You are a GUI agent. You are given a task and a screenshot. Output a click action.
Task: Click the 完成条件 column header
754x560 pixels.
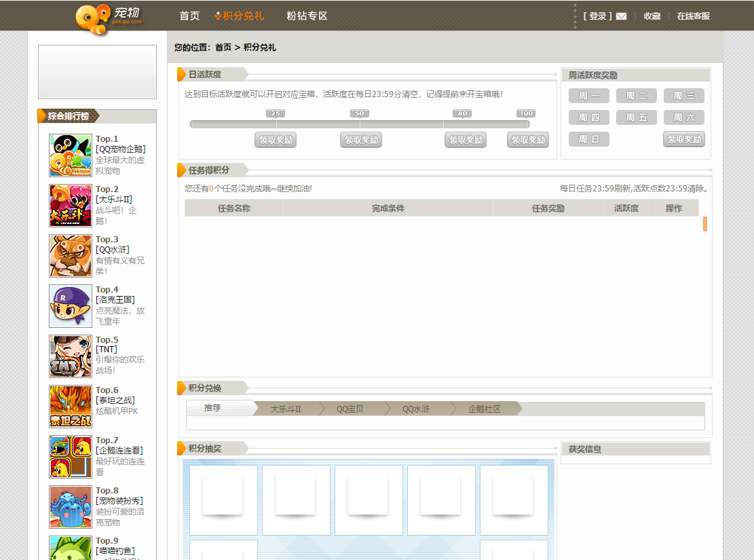388,208
